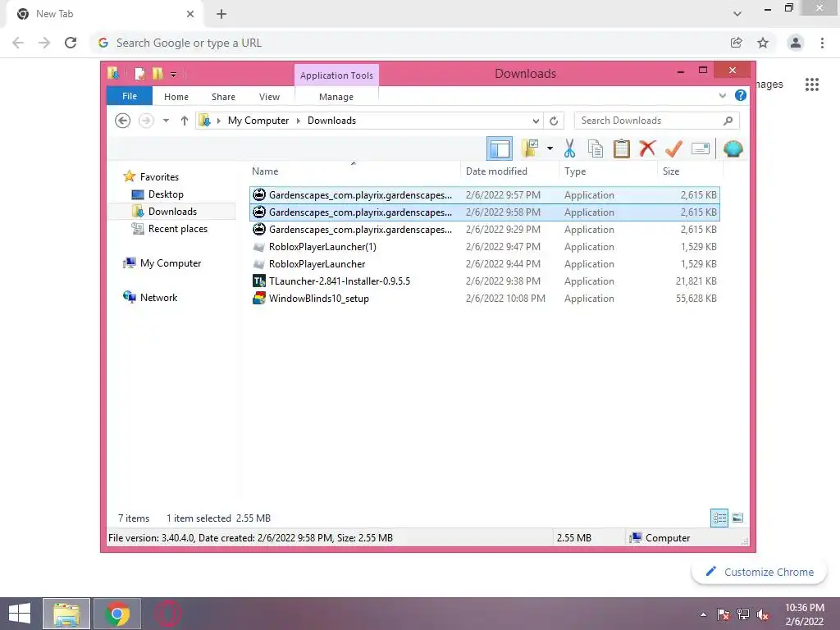Sort files by Size column
The height and width of the screenshot is (630, 840).
[690, 171]
